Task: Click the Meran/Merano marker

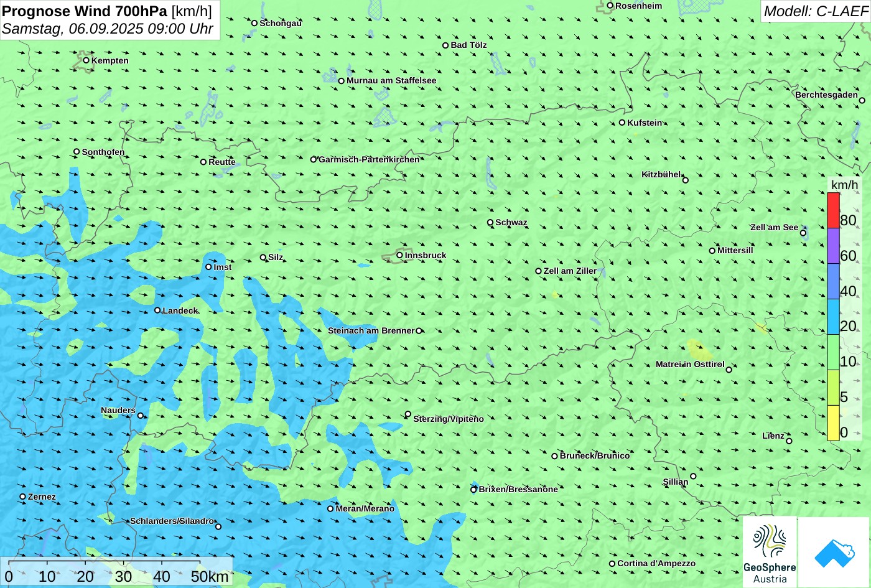Action: 330,508
